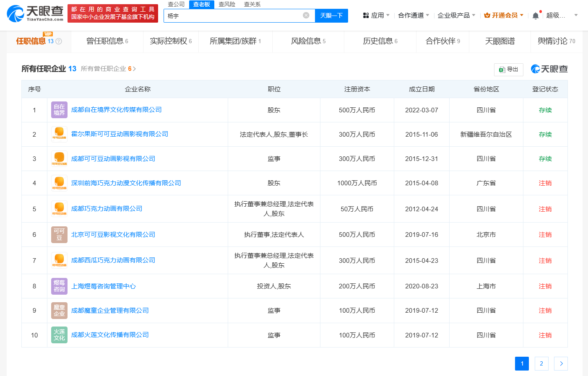Click the 50万人民币 capital cell
Image resolution: width=588 pixels, height=376 pixels.
[x=357, y=209]
